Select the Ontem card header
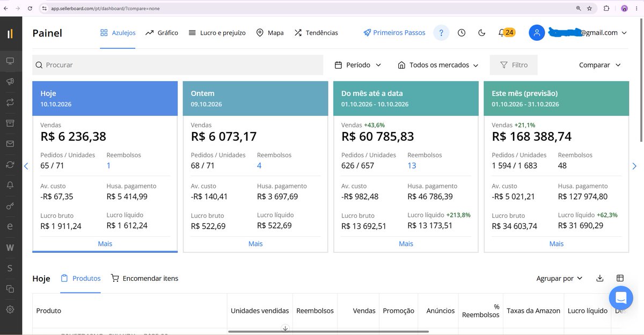 255,98
